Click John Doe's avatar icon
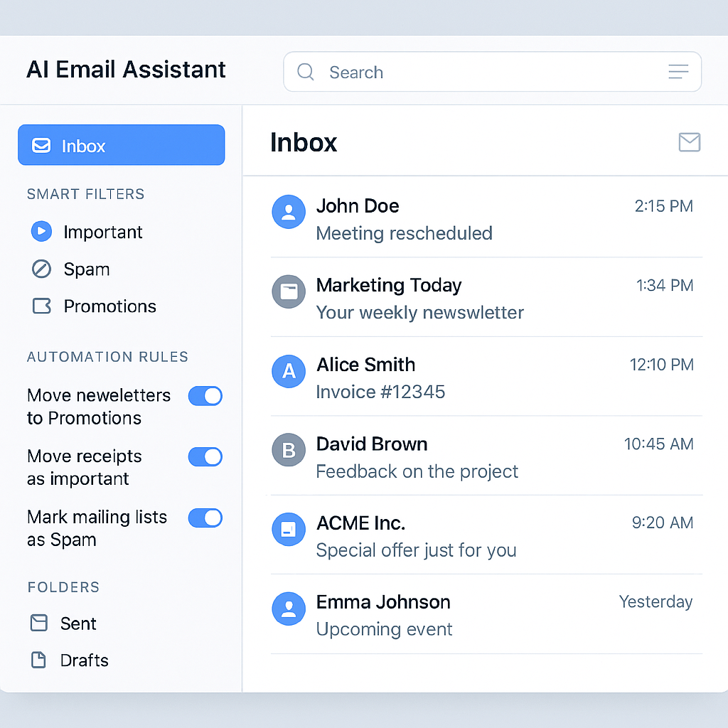 point(289,212)
